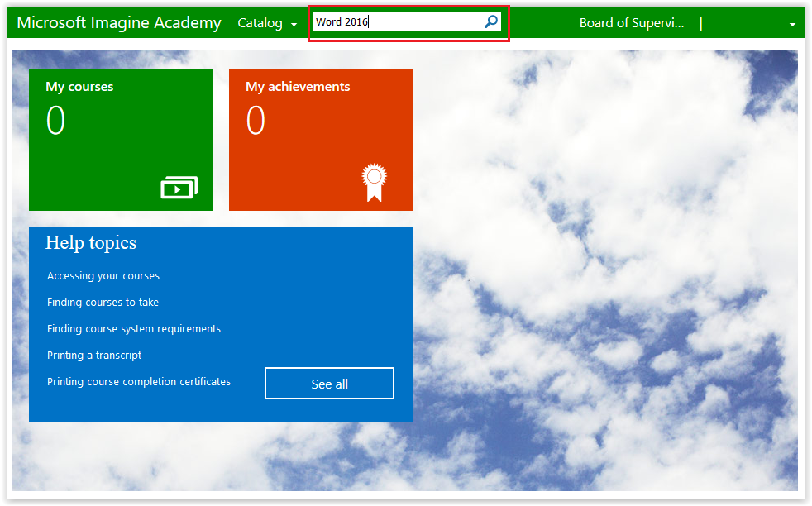The width and height of the screenshot is (812, 506).
Task: Click the Help topics heading
Action: [x=91, y=243]
